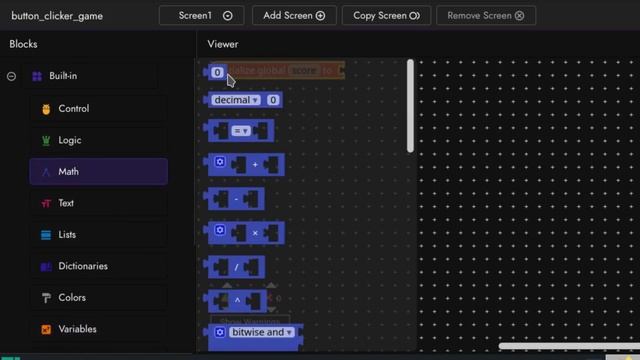640x360 pixels.
Task: Click the blocks flyout vertical scrollbar
Action: point(410,106)
